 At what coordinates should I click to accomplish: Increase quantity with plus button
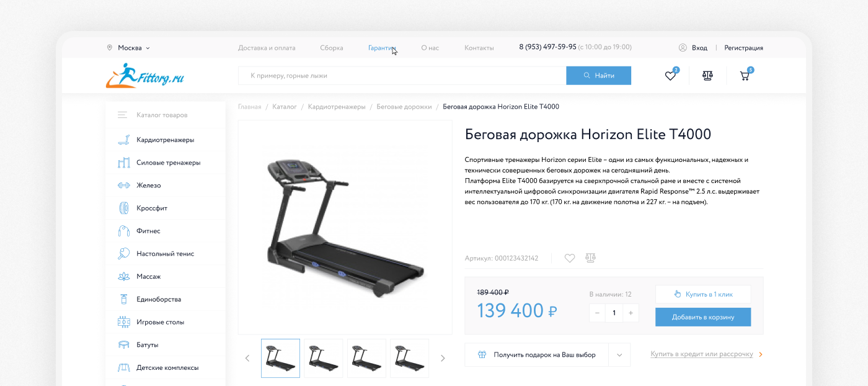pos(631,313)
